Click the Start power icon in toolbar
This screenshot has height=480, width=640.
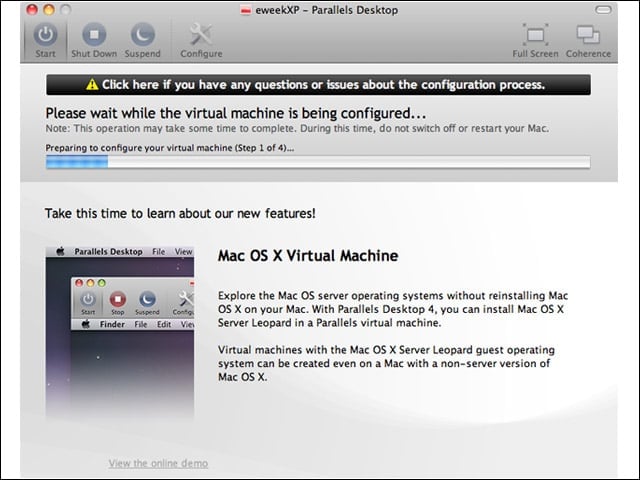[45, 35]
